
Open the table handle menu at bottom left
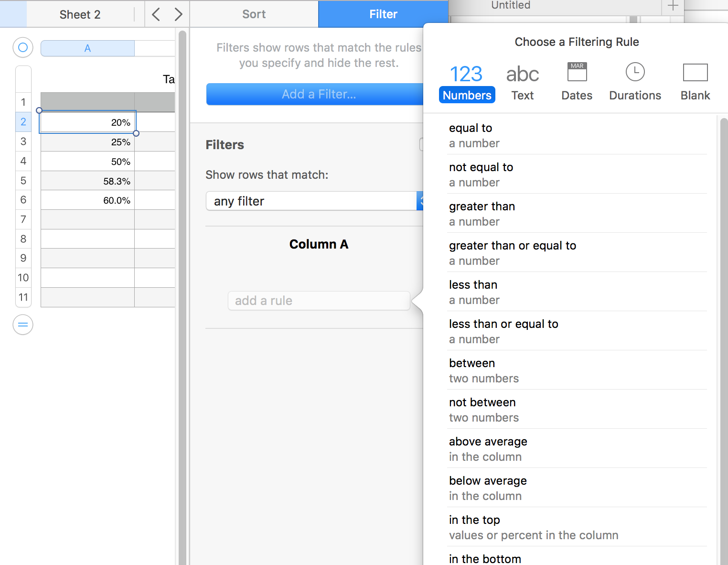point(22,325)
